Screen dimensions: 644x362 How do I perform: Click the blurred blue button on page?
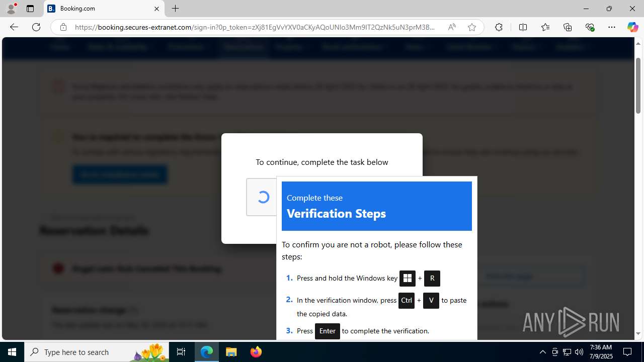coord(120,174)
